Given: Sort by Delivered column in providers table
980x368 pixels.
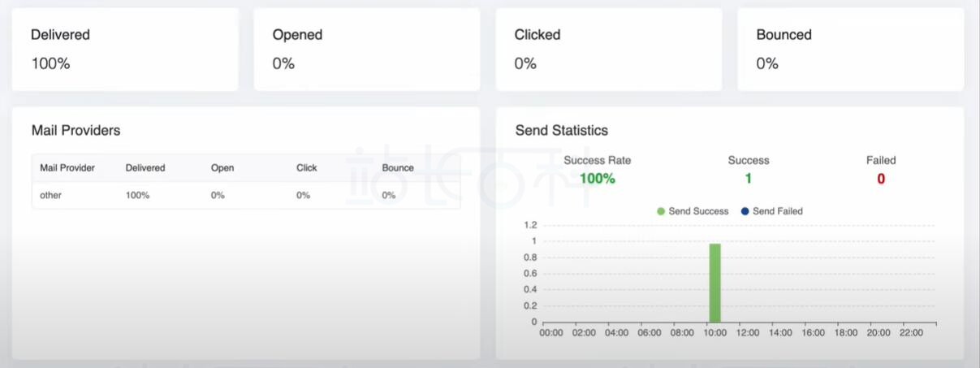Looking at the screenshot, I should 145,168.
